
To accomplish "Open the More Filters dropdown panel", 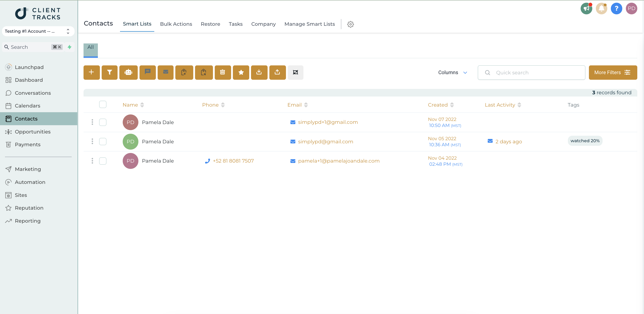I will [x=612, y=72].
